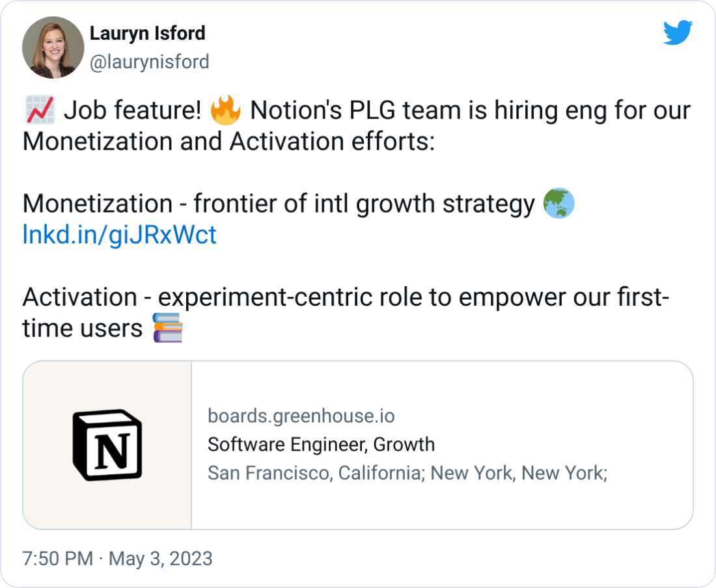Viewport: 716px width, 588px height.
Task: Click the Notion logo in the link card
Action: (107, 446)
